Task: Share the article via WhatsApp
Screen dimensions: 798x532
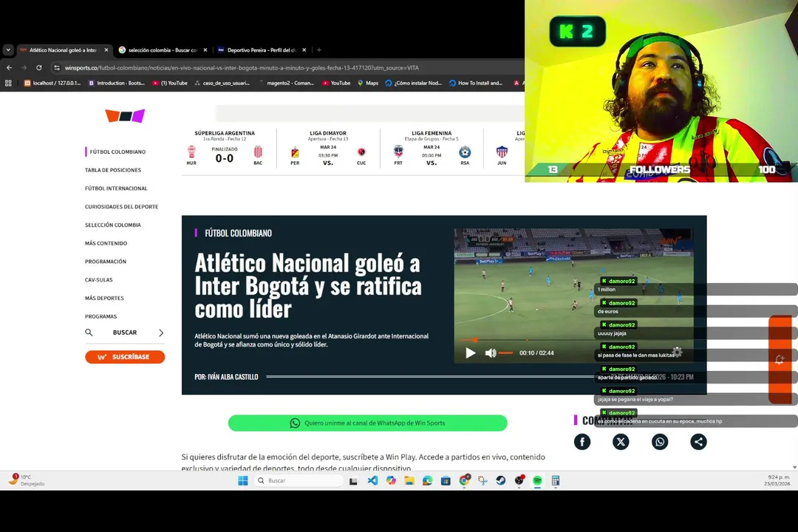Action: pos(660,442)
